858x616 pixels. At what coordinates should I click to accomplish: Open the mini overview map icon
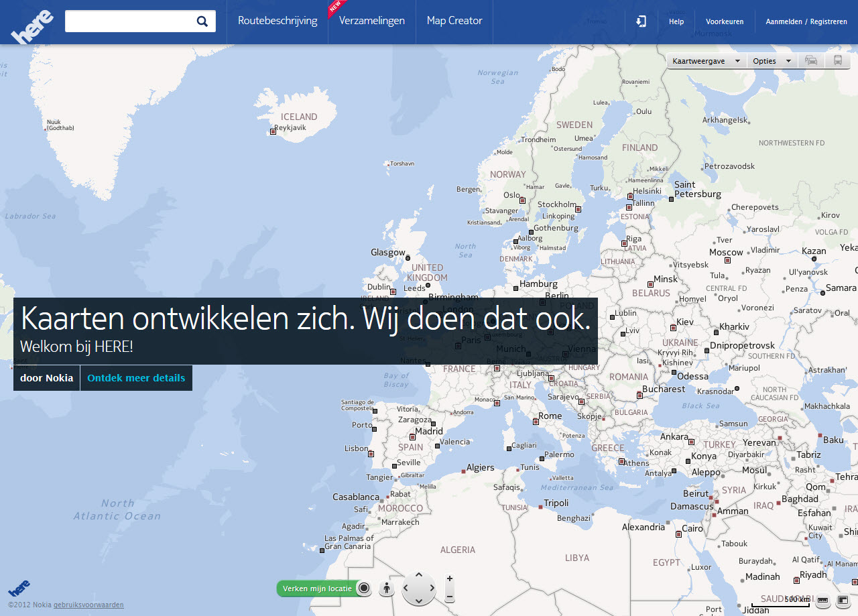click(843, 599)
